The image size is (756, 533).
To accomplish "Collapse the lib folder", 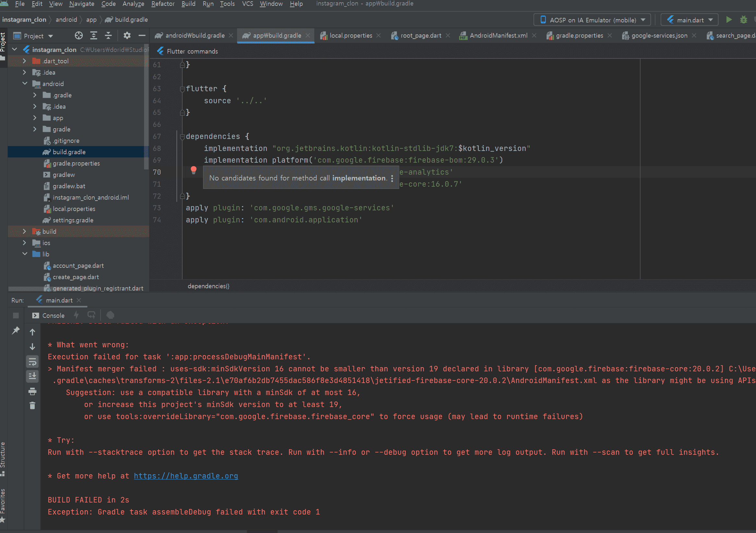I will [x=24, y=254].
